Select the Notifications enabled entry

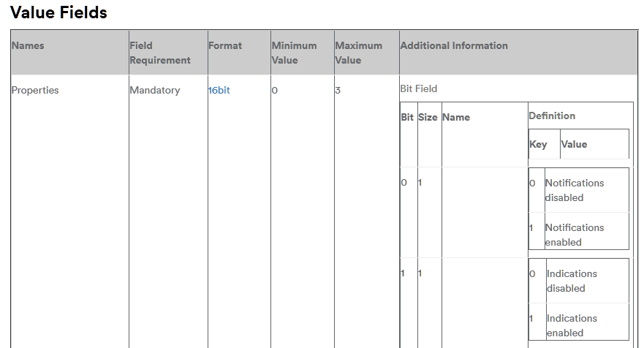[x=574, y=235]
